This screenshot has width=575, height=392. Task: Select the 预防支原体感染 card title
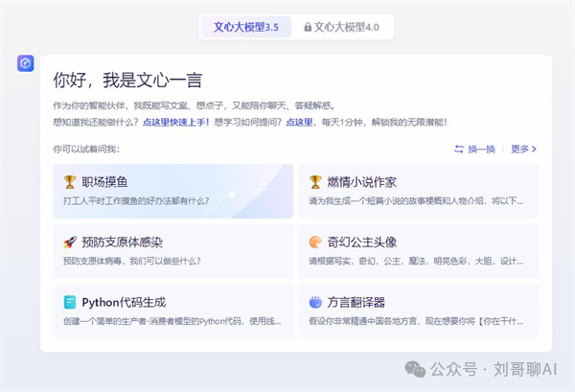point(122,242)
